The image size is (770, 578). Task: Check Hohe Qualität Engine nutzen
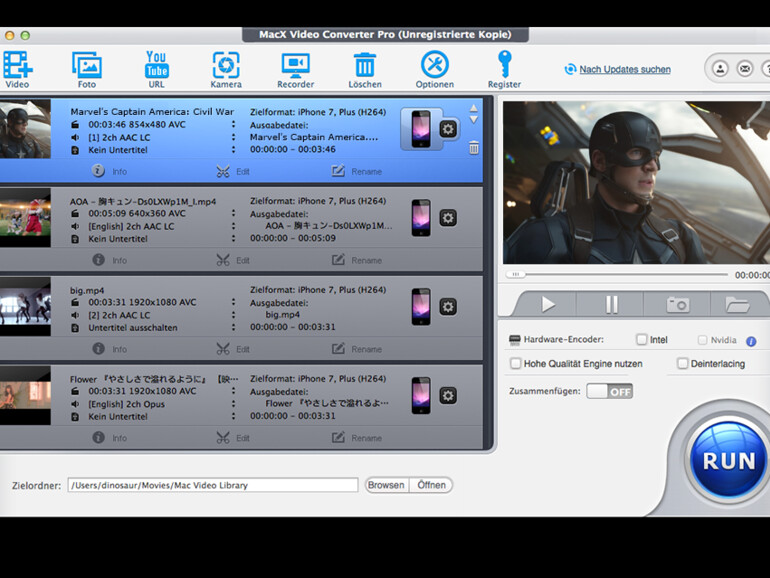516,364
